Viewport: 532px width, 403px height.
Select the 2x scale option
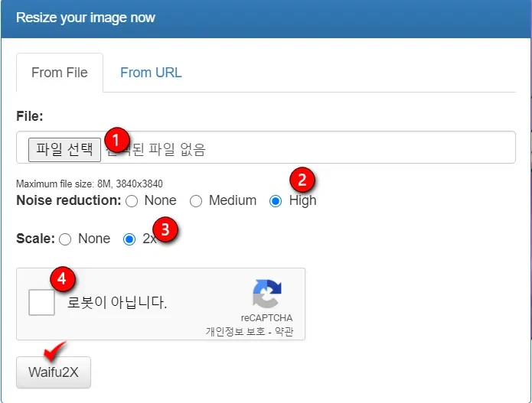(129, 239)
